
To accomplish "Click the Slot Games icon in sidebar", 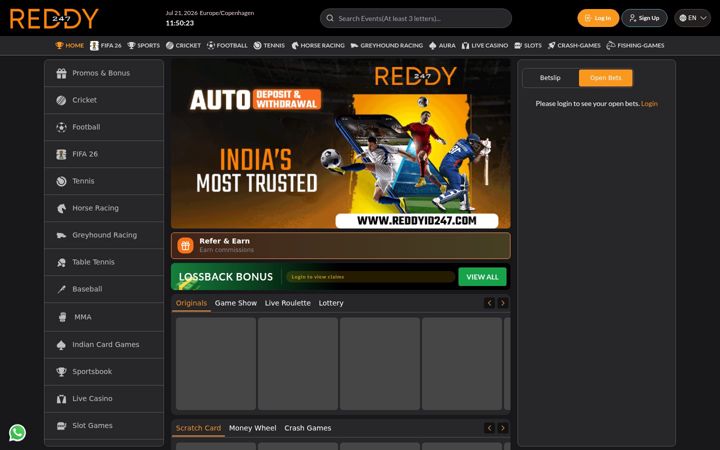I will click(x=61, y=426).
